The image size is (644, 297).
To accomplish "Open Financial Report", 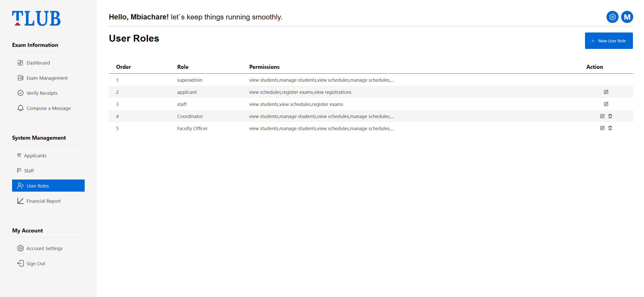I will point(48,201).
